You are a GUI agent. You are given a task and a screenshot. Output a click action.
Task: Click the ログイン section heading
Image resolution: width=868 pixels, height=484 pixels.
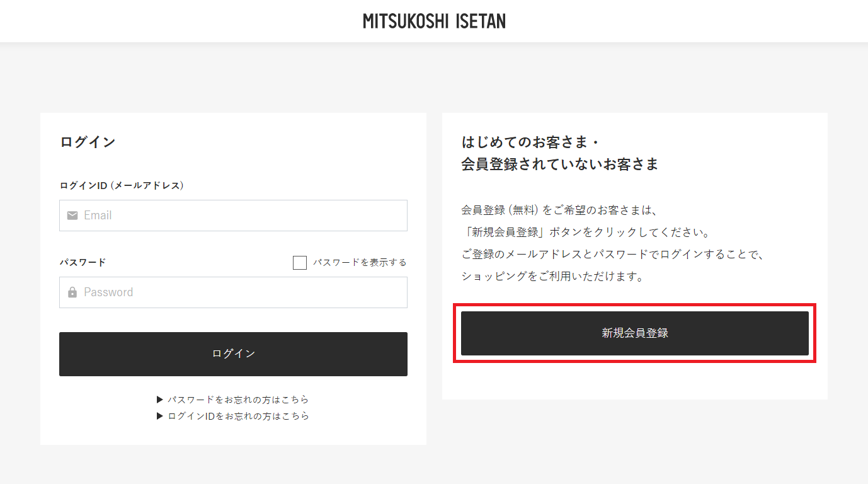tap(88, 142)
